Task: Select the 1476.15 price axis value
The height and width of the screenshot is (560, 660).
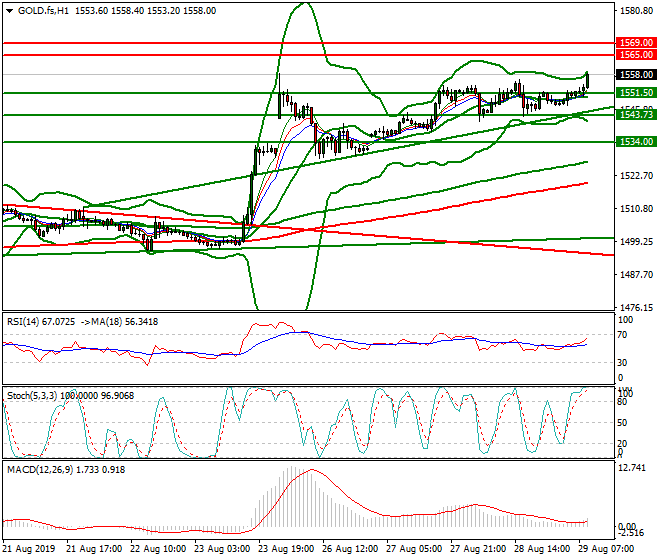Action: 636,308
